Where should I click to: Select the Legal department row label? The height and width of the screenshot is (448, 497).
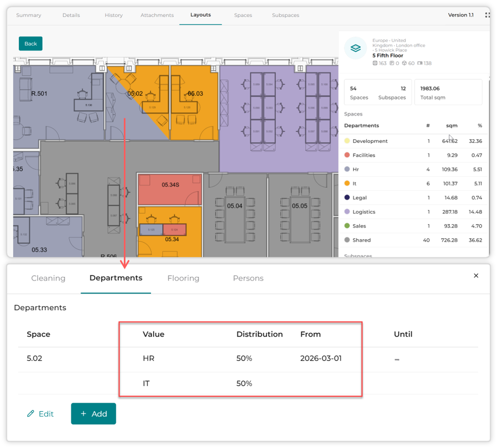[x=360, y=197]
